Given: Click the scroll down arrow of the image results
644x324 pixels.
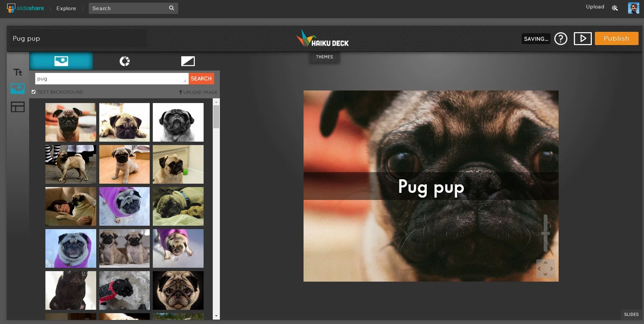Looking at the screenshot, I should tap(216, 316).
